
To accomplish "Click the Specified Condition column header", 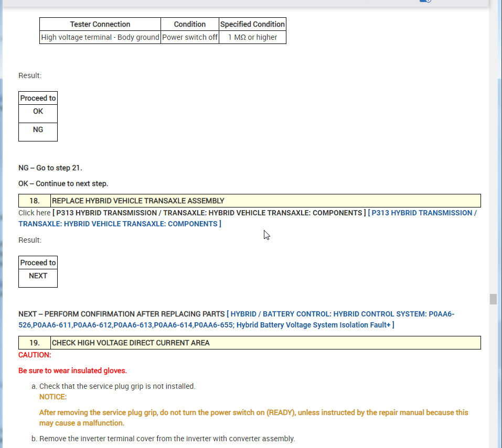I will 252,24.
